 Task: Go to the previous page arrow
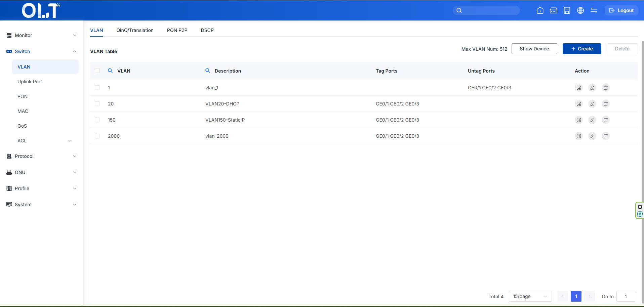(562, 296)
